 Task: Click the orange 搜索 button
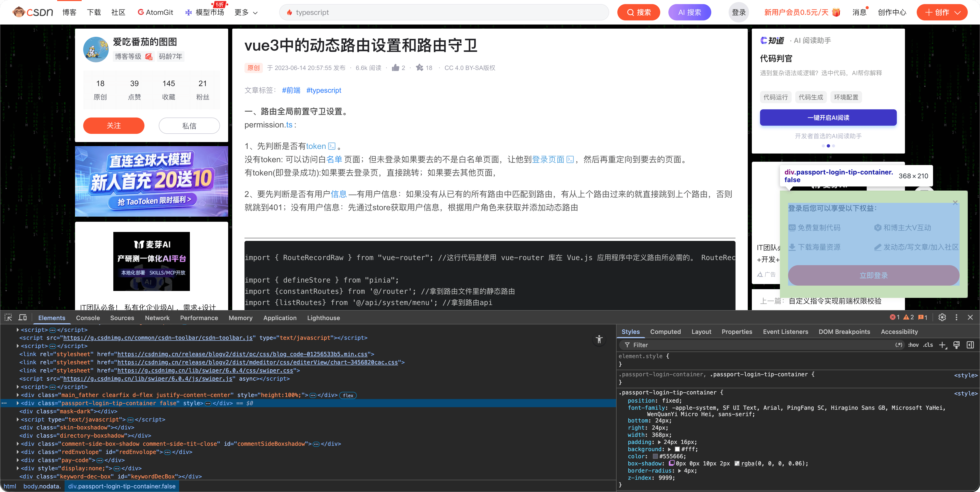(639, 13)
